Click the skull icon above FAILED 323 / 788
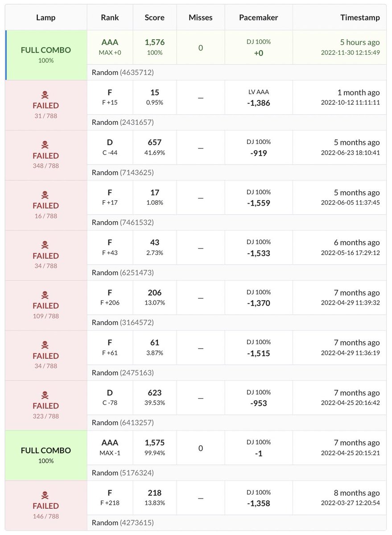 point(46,395)
